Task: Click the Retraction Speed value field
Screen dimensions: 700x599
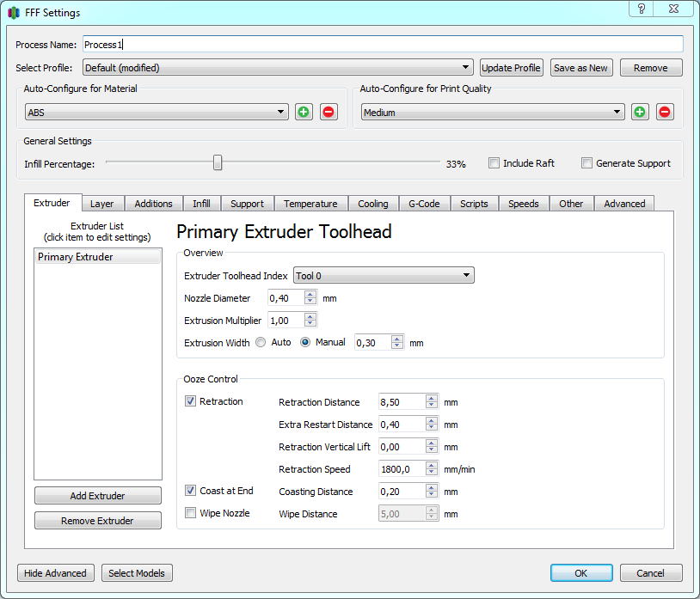Action: tap(402, 468)
